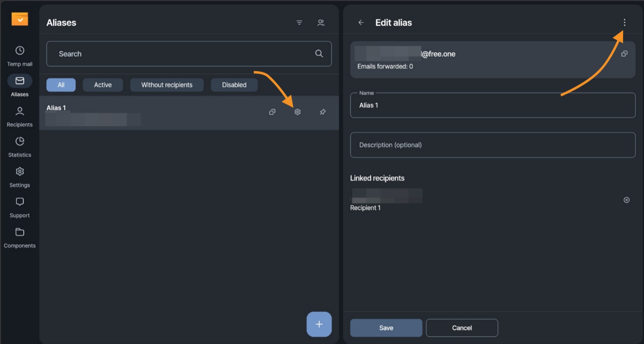Click the filter icon in the Aliases header
Viewport: 644px width, 344px height.
tap(299, 23)
